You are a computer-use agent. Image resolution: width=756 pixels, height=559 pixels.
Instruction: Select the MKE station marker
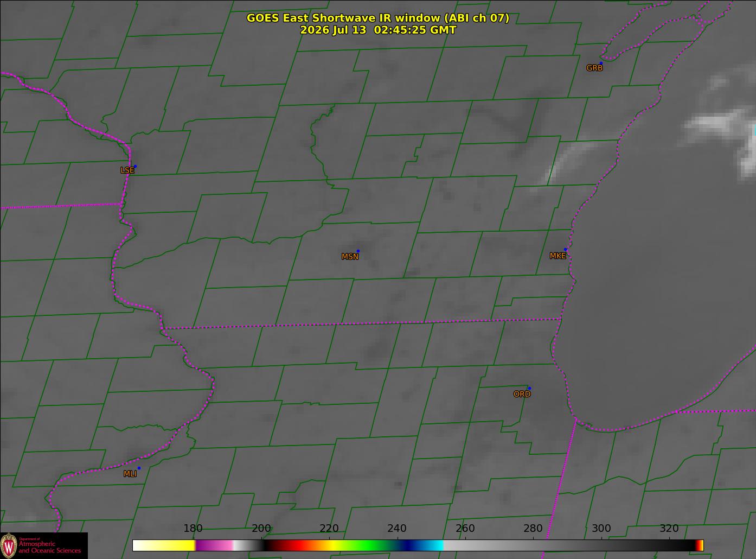click(x=565, y=250)
